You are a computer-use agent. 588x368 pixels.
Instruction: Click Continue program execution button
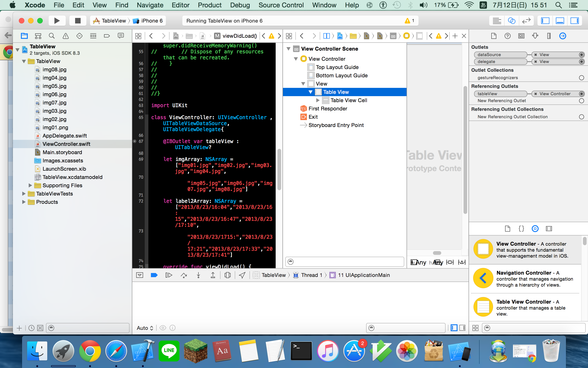click(x=169, y=275)
